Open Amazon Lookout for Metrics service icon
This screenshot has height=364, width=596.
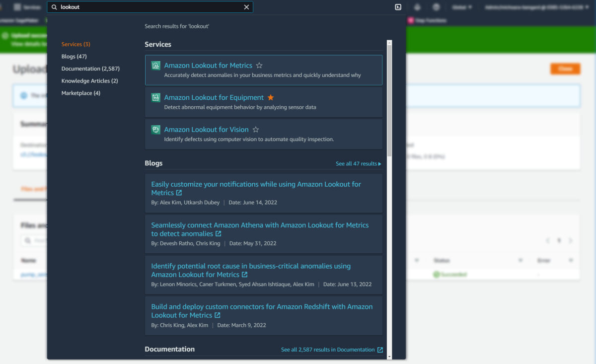156,66
